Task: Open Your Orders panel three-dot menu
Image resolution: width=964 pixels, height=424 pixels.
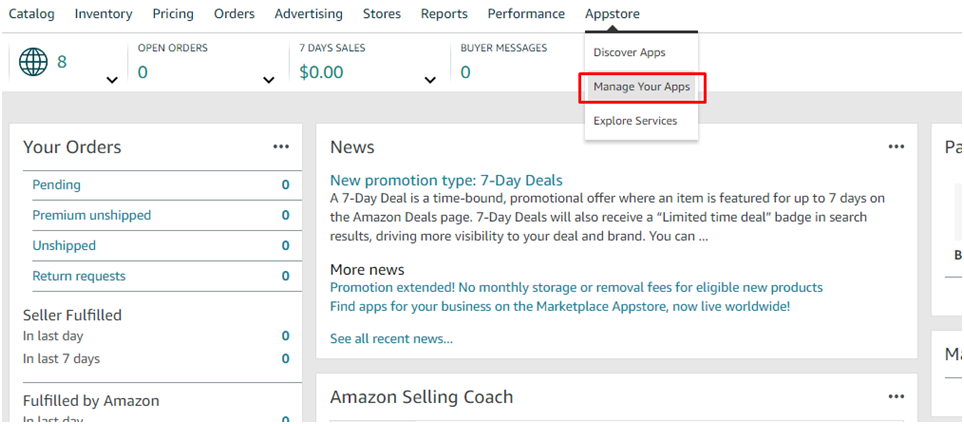Action: click(281, 147)
